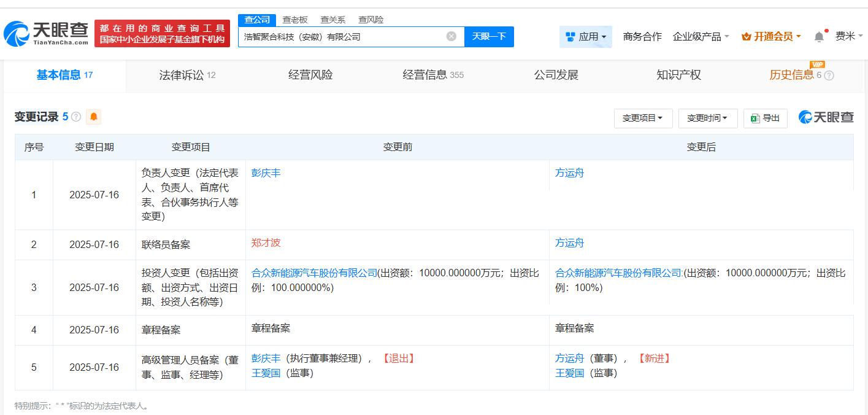
Task: Open the 商务合作 link
Action: tap(642, 37)
